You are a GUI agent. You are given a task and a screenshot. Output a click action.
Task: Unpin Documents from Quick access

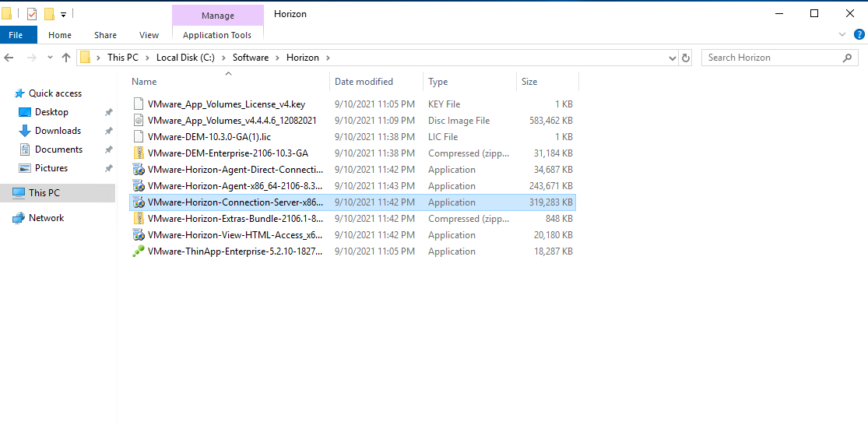click(108, 149)
